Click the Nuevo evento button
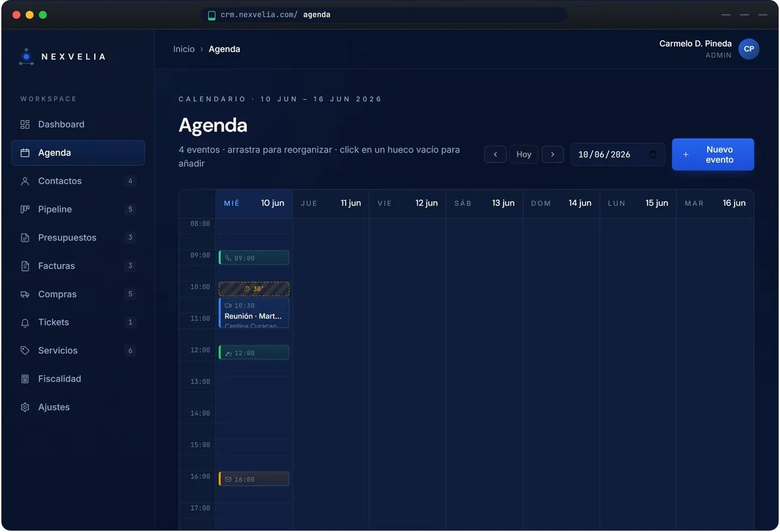 (713, 155)
